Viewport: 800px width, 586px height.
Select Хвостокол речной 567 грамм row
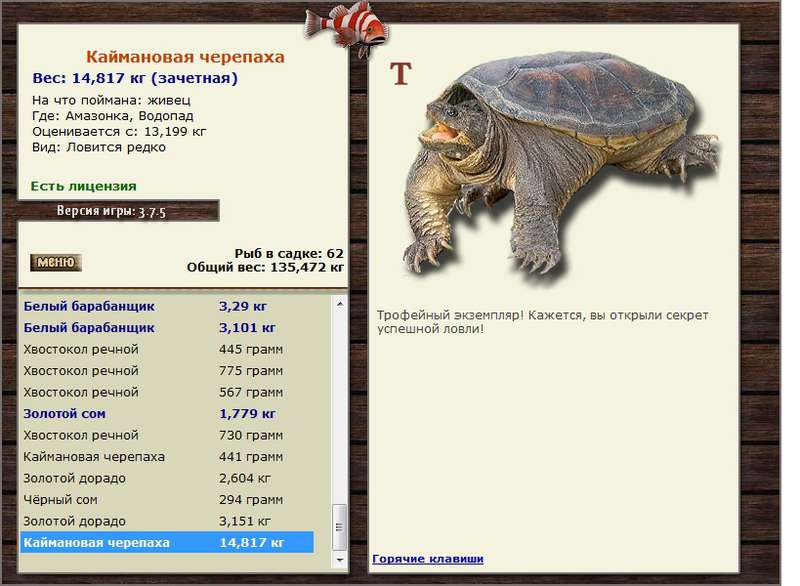(167, 392)
